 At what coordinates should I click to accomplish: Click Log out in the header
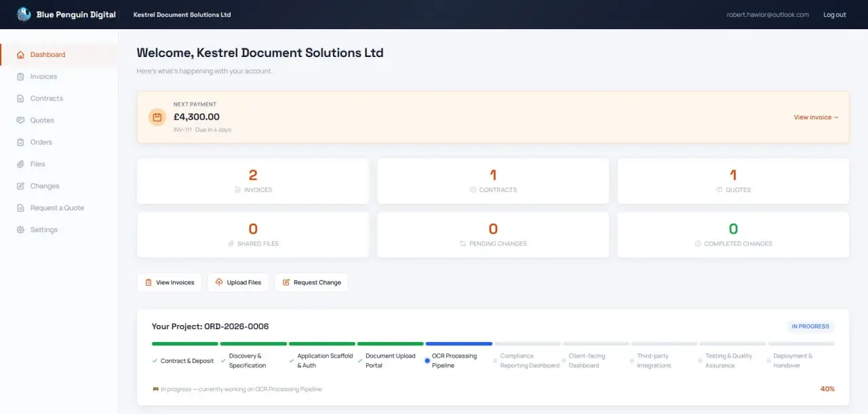[834, 14]
